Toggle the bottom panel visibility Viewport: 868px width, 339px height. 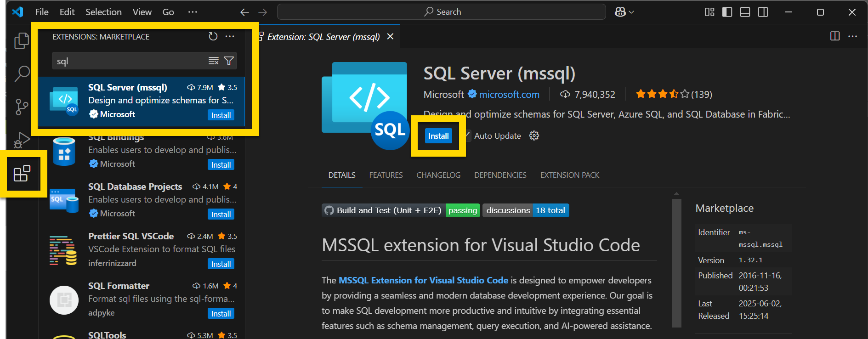tap(745, 12)
